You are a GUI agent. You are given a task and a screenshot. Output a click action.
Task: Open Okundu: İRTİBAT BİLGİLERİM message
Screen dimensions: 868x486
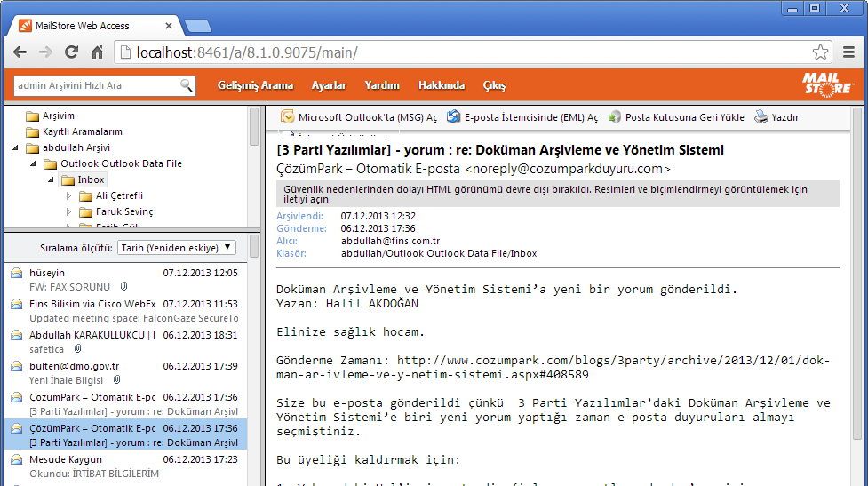(125, 466)
